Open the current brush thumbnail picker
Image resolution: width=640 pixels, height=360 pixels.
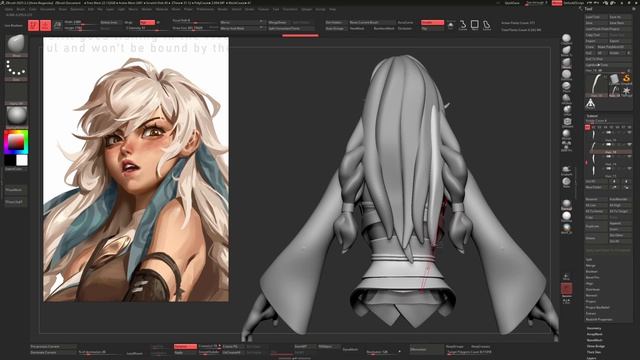pyautogui.click(x=16, y=44)
